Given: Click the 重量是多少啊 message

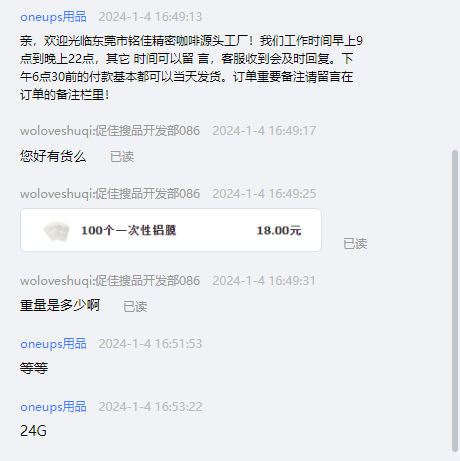Looking at the screenshot, I should pos(60,305).
